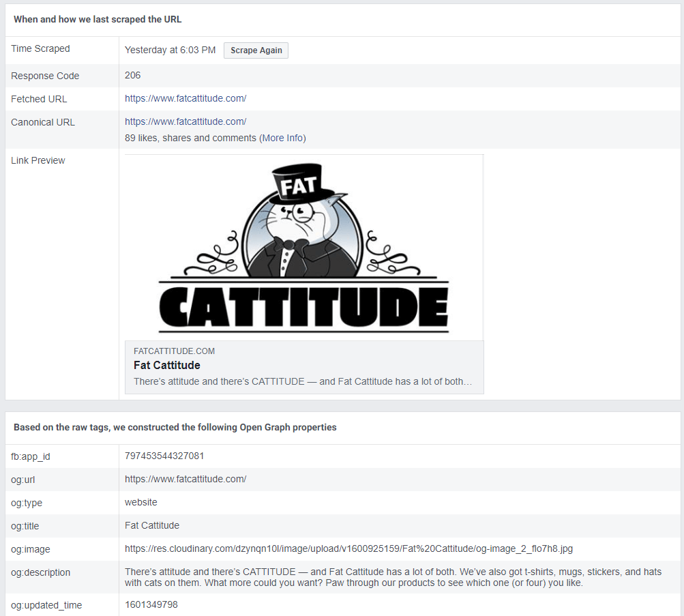Select the og:description label
The height and width of the screenshot is (616, 684).
pos(40,572)
